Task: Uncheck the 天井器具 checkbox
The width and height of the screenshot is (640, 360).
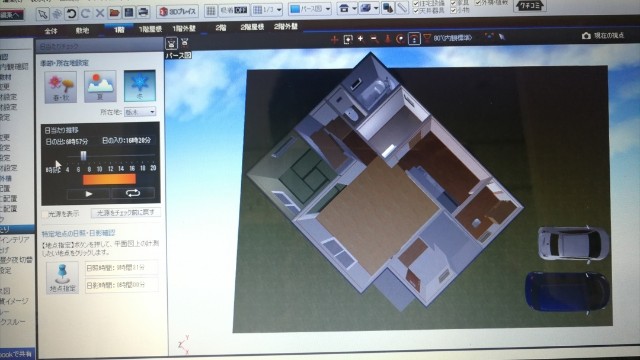Action: tap(416, 11)
